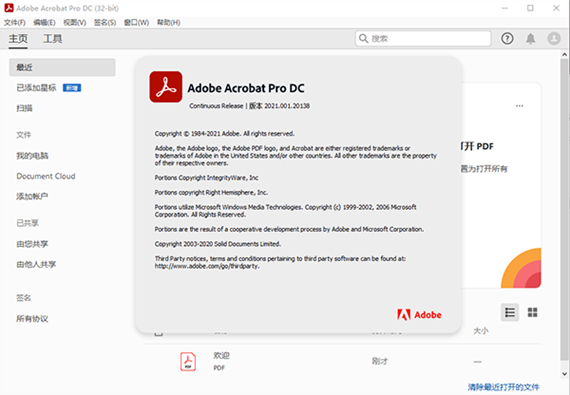Click 清除最近打开的文件 link
Image resolution: width=570 pixels, height=395 pixels.
click(x=503, y=387)
